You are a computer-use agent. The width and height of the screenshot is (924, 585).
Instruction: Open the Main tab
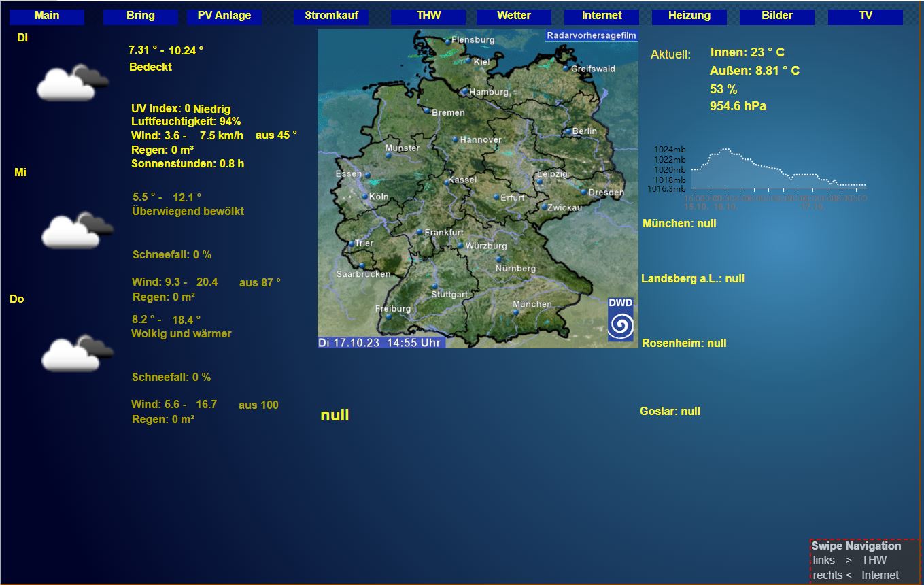pyautogui.click(x=47, y=16)
